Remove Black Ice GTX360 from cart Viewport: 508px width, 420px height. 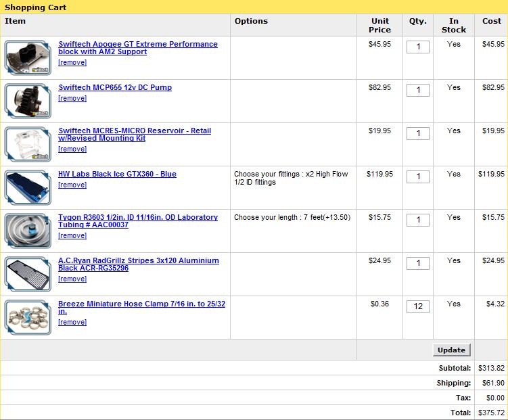click(x=72, y=185)
